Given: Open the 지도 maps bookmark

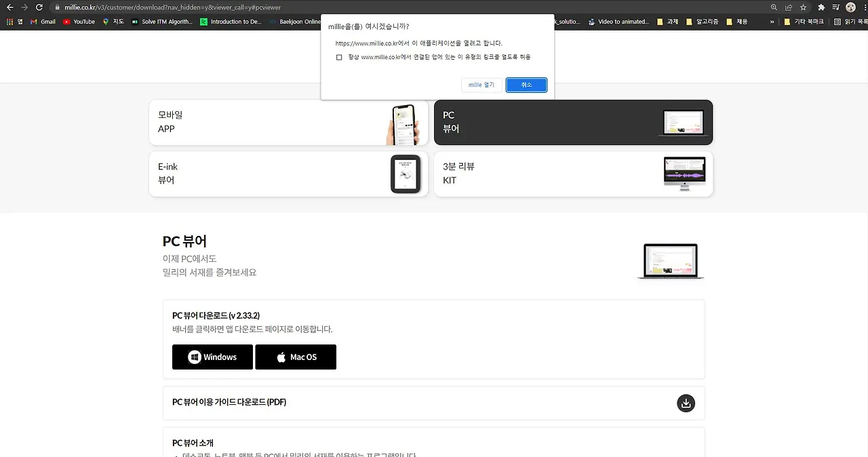Looking at the screenshot, I should 113,22.
